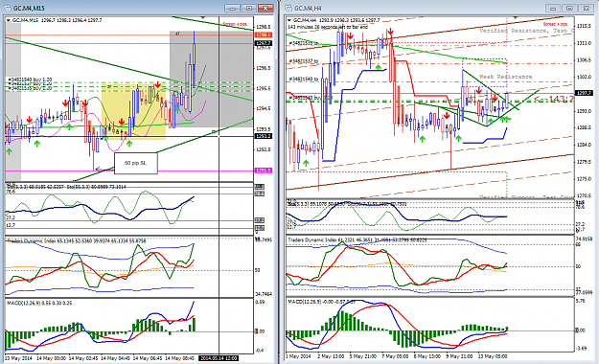Click the GC.M4,M15 window title icon
This screenshot has height=364, width=599.
tap(8, 8)
